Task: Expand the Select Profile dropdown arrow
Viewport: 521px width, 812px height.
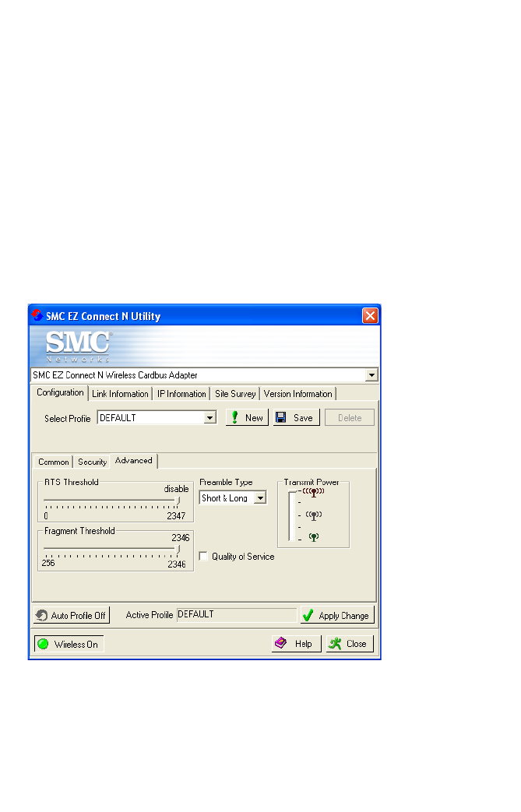Action: (209, 418)
